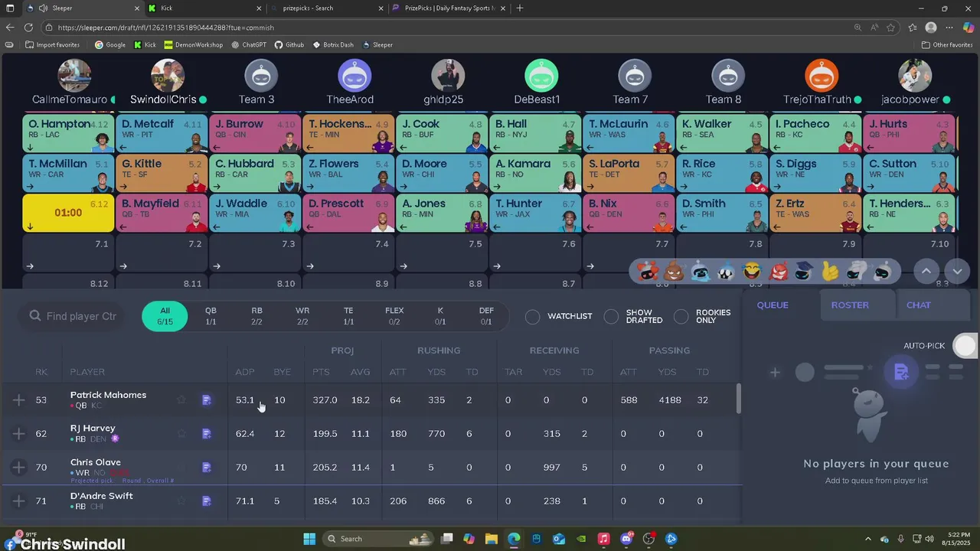Queue Chris Olave via purple list icon
The width and height of the screenshot is (980, 551).
coord(206,468)
